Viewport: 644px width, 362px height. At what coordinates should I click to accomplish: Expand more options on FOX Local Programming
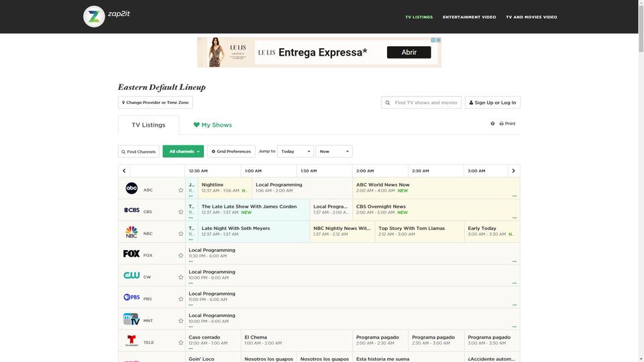(x=515, y=261)
